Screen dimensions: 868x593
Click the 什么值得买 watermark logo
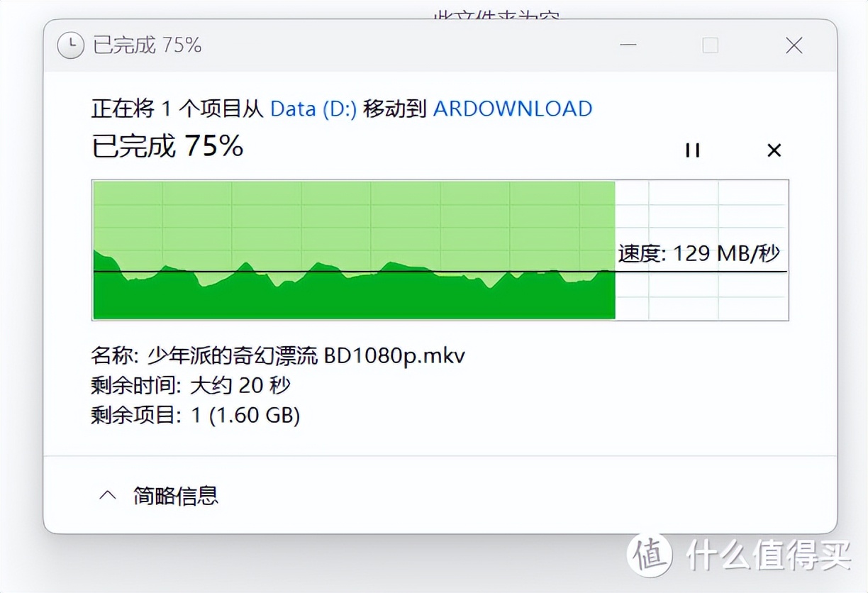coord(740,553)
